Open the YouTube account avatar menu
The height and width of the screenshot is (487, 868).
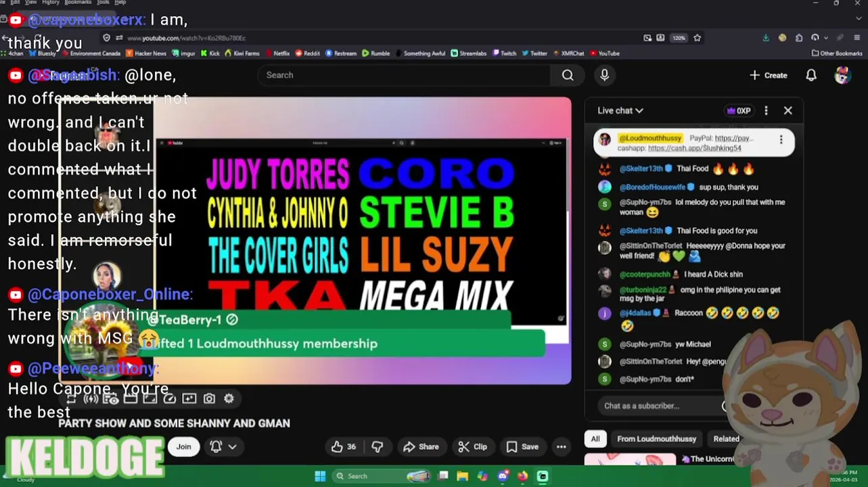[842, 75]
